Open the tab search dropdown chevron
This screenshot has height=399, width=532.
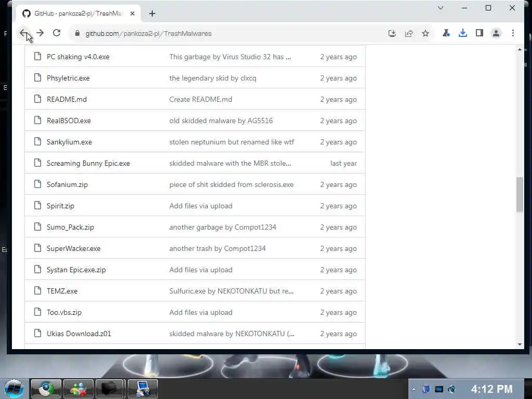pyautogui.click(x=441, y=8)
